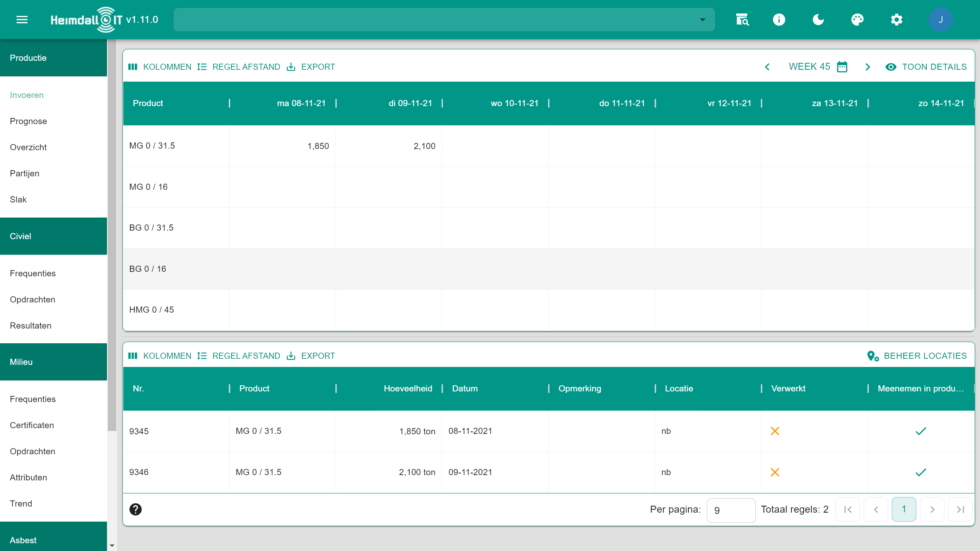
Task: Go to previous week chevron
Action: (767, 67)
